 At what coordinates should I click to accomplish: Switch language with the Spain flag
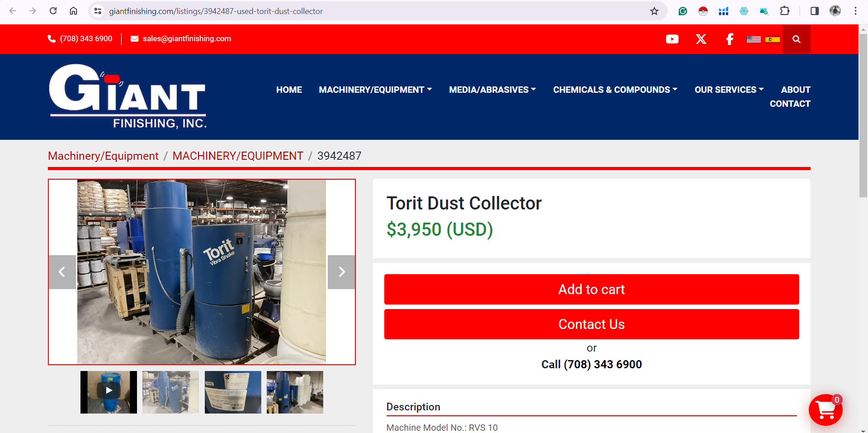[773, 39]
